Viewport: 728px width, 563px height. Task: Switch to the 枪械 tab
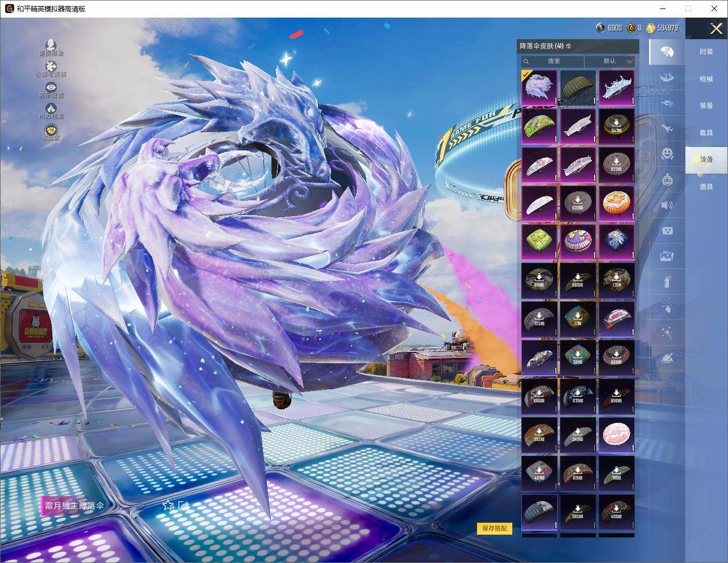point(706,79)
